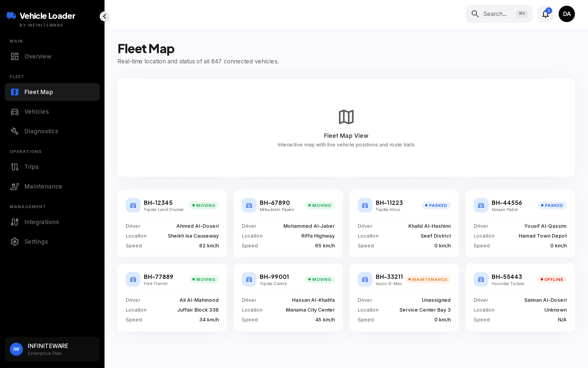This screenshot has height=368, width=588.
Task: Click the 65 km/h speed value
Action: (325, 246)
